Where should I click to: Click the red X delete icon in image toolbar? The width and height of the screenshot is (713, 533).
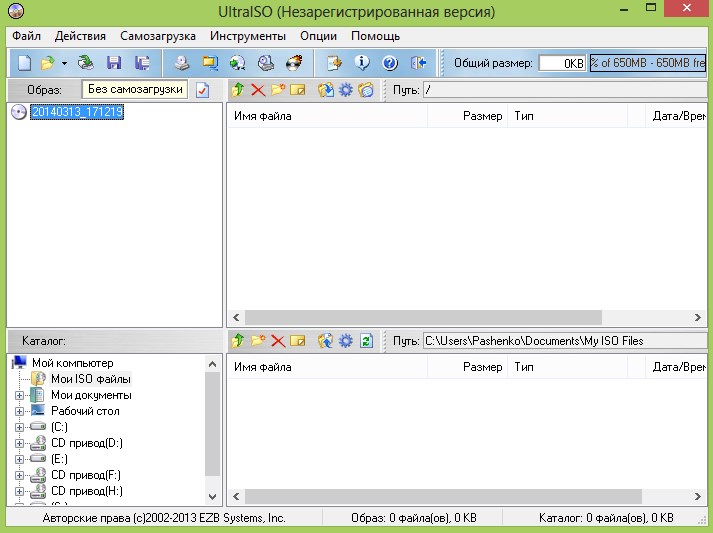pos(258,90)
